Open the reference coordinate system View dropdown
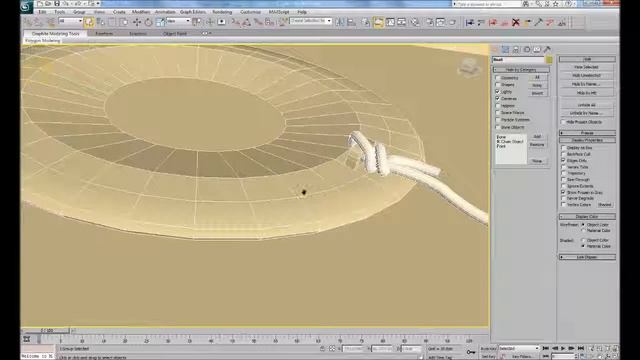This screenshot has width=640, height=360. point(178,21)
